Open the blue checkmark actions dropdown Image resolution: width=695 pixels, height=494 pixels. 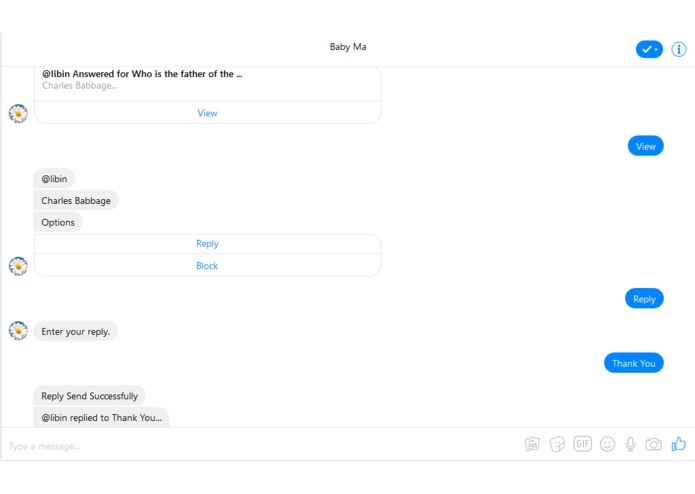point(649,49)
